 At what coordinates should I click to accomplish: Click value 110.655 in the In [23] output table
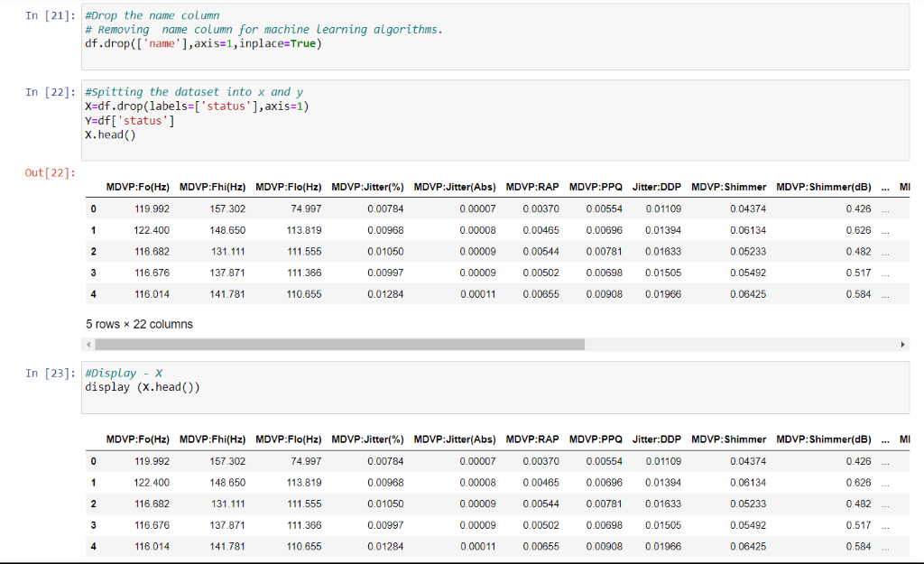point(304,546)
